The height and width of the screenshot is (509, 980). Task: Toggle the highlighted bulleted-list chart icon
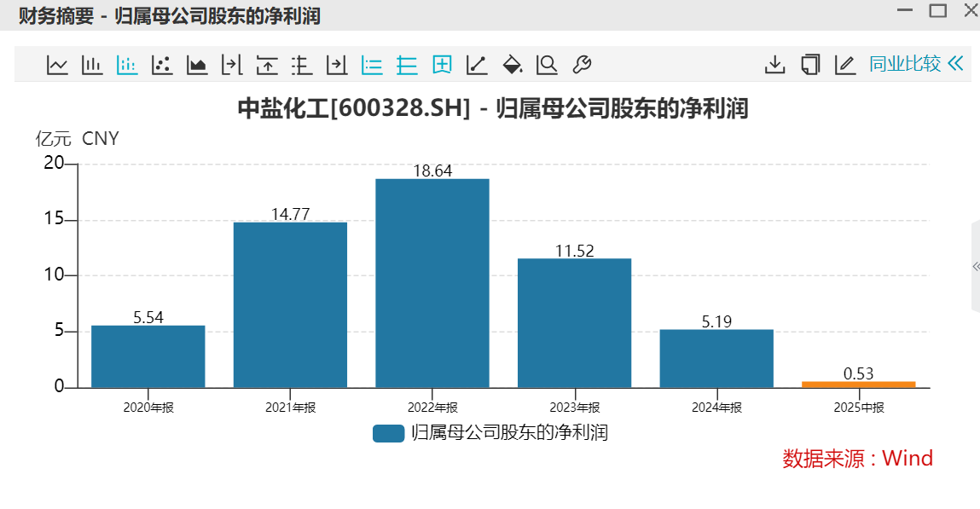[372, 64]
